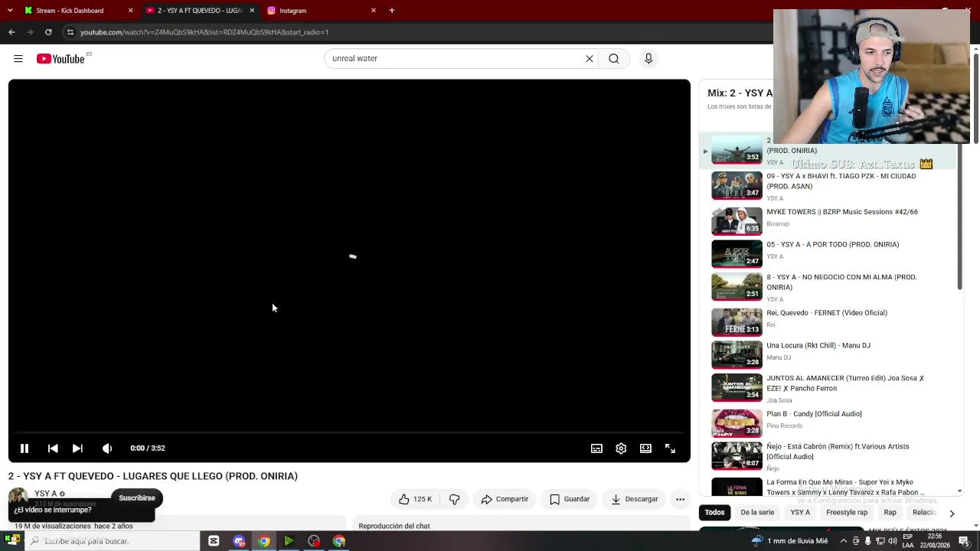Skip to the next video in mix
980x551 pixels.
(x=77, y=448)
